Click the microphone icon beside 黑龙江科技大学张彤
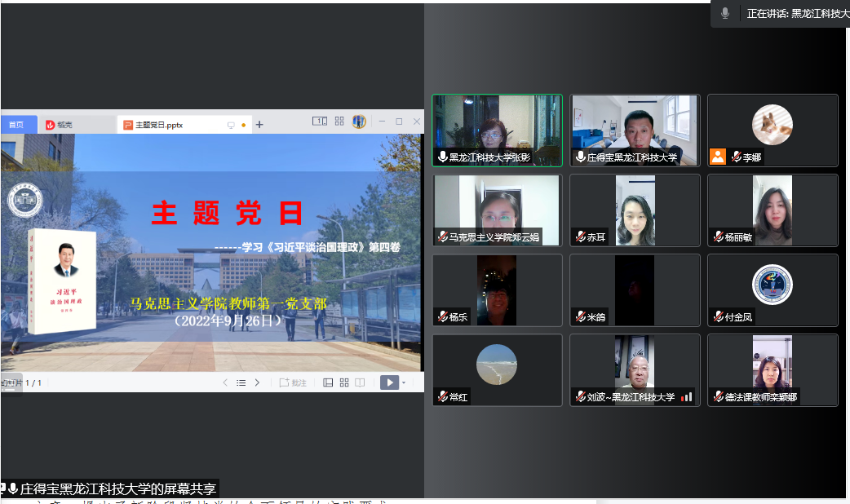850x504 pixels. pos(442,157)
